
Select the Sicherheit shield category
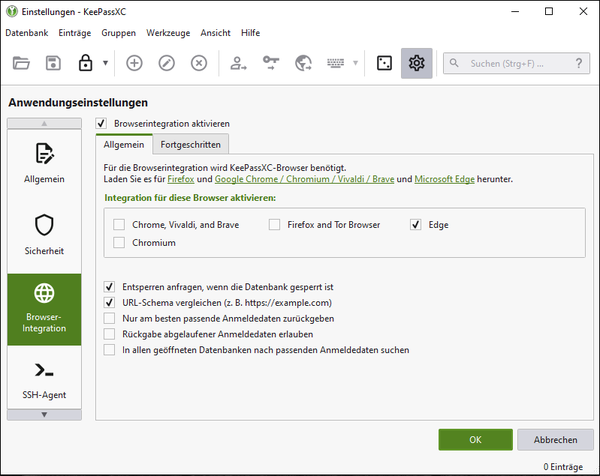[x=44, y=236]
